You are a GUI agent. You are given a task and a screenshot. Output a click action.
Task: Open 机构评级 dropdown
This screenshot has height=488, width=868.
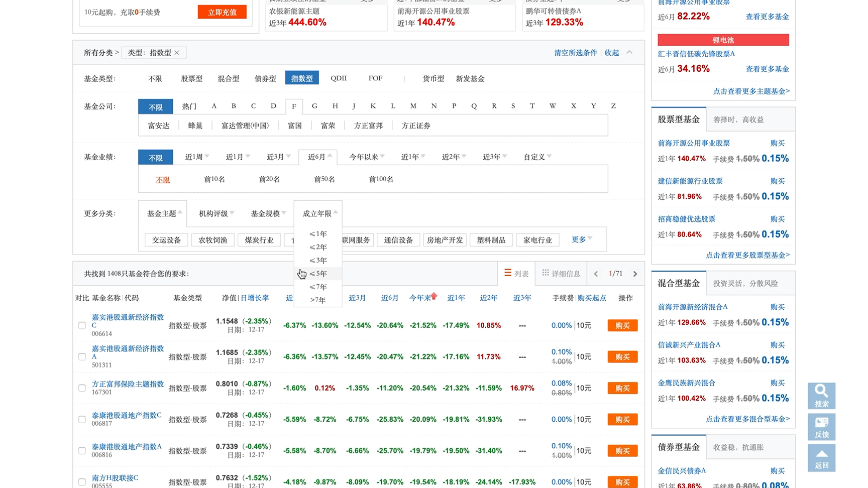point(216,213)
